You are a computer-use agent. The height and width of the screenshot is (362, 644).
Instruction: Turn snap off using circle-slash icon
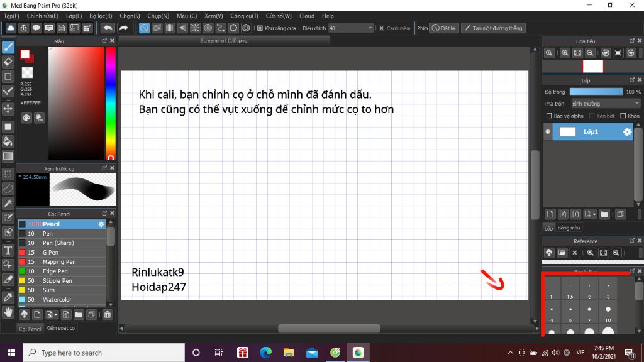click(144, 28)
